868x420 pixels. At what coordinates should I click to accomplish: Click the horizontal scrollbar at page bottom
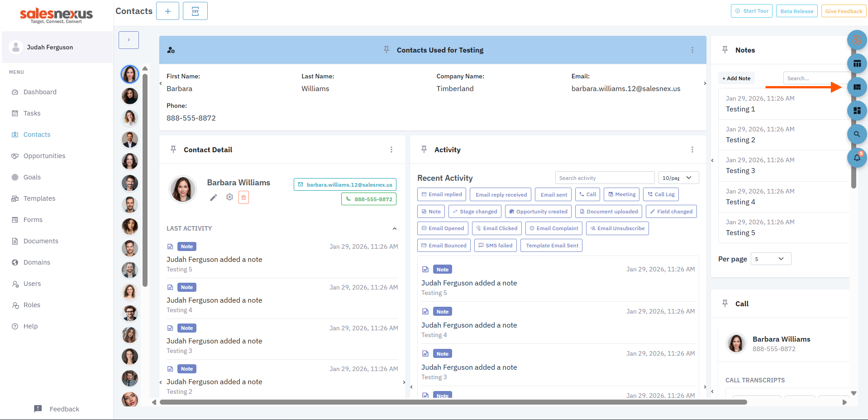453,402
